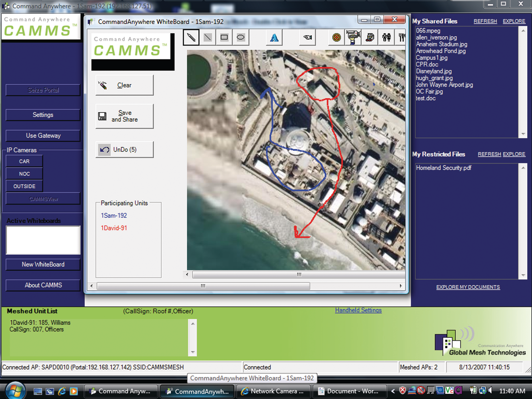Choose the rectangle shape tool
This screenshot has height=399, width=532.
coord(224,37)
